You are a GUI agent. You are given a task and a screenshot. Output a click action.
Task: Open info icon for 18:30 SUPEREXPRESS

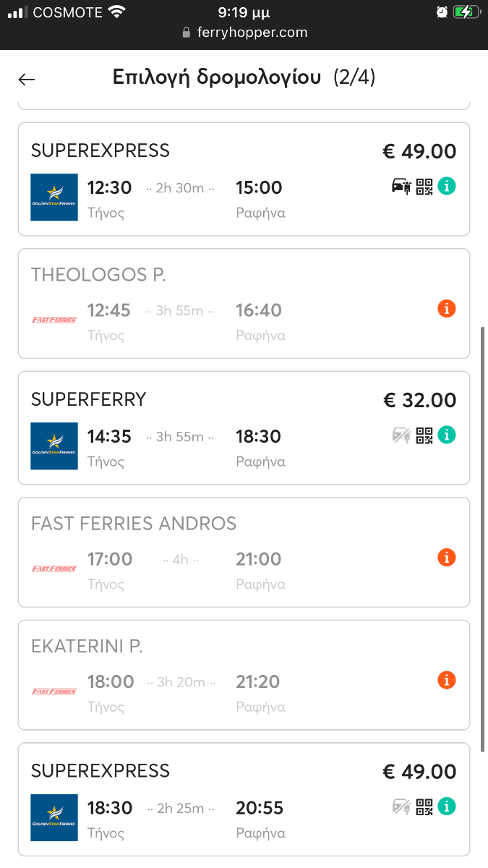tap(447, 806)
